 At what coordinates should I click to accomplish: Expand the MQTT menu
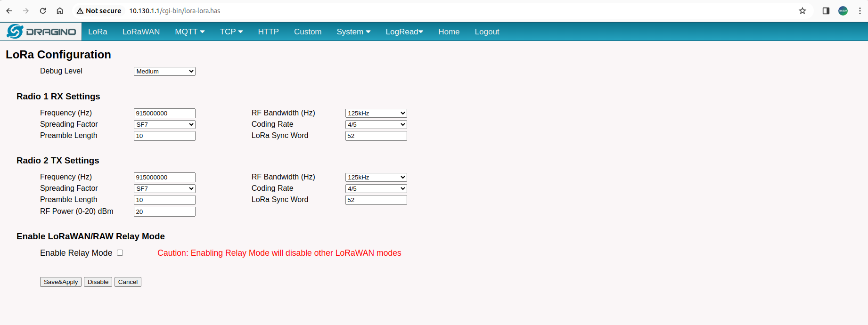coord(189,32)
